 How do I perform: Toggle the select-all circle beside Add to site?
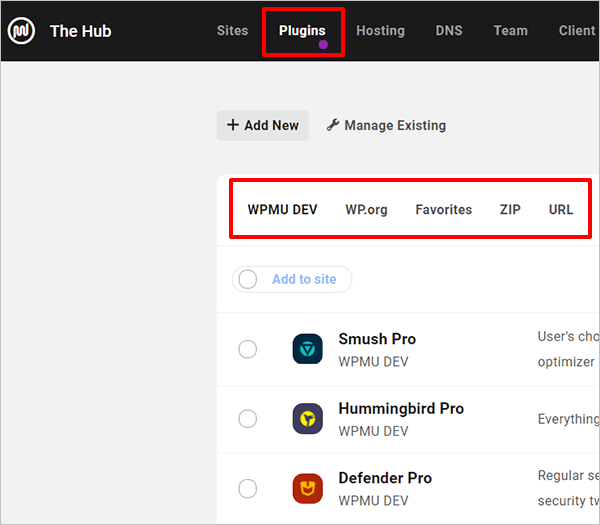click(248, 279)
